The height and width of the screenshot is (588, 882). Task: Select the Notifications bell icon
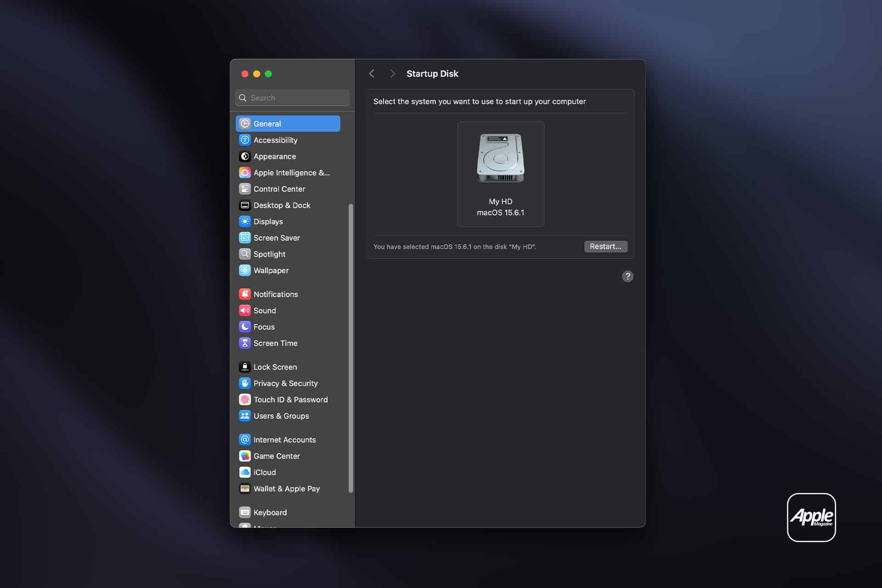(x=245, y=294)
